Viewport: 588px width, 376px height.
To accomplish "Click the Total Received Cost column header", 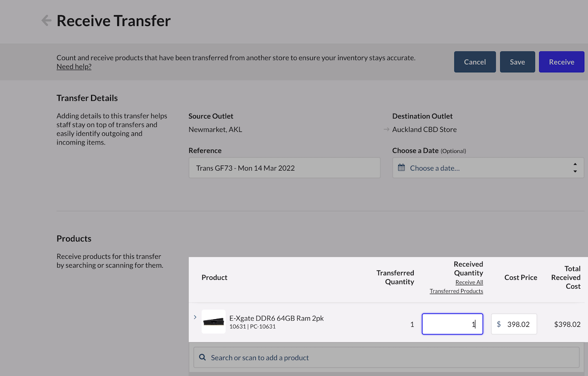I will click(x=566, y=277).
